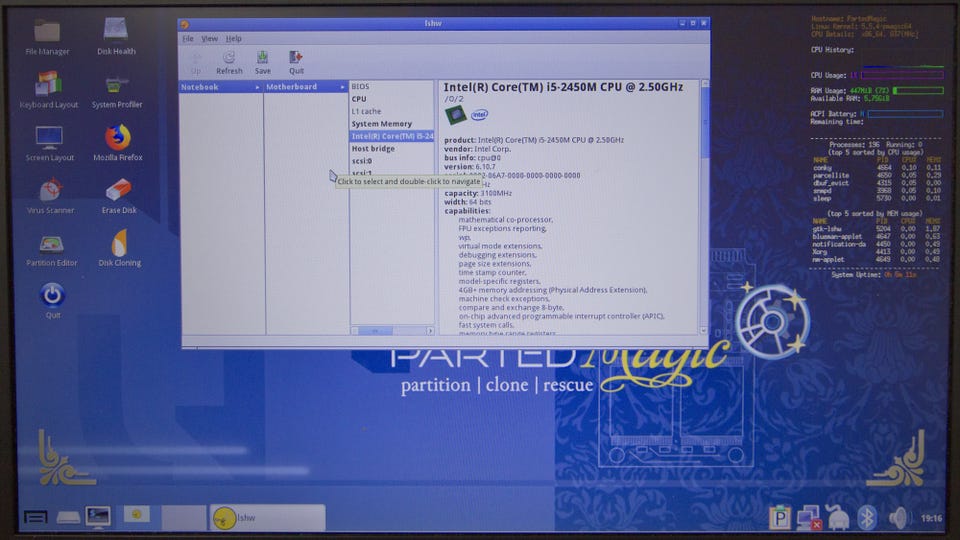Launch System Profiler from the desktop
Screen dimensions: 960x540
(117, 91)
